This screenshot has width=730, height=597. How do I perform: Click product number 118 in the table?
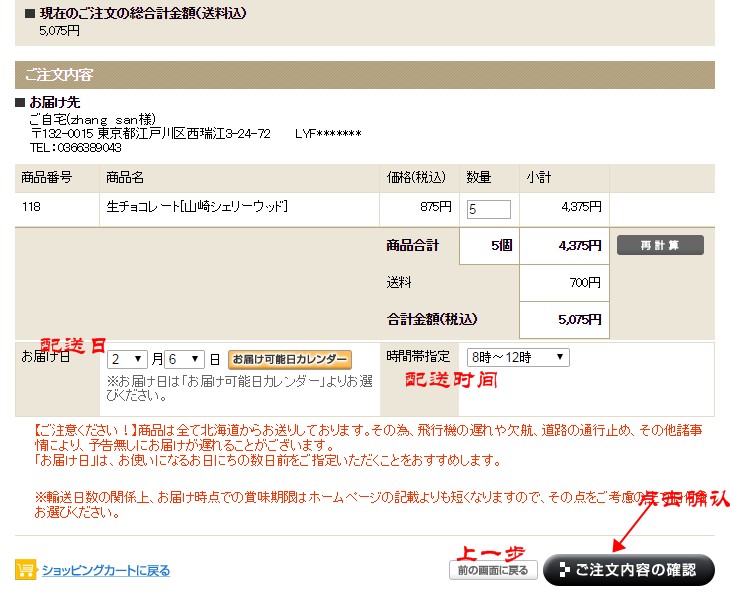(31, 207)
